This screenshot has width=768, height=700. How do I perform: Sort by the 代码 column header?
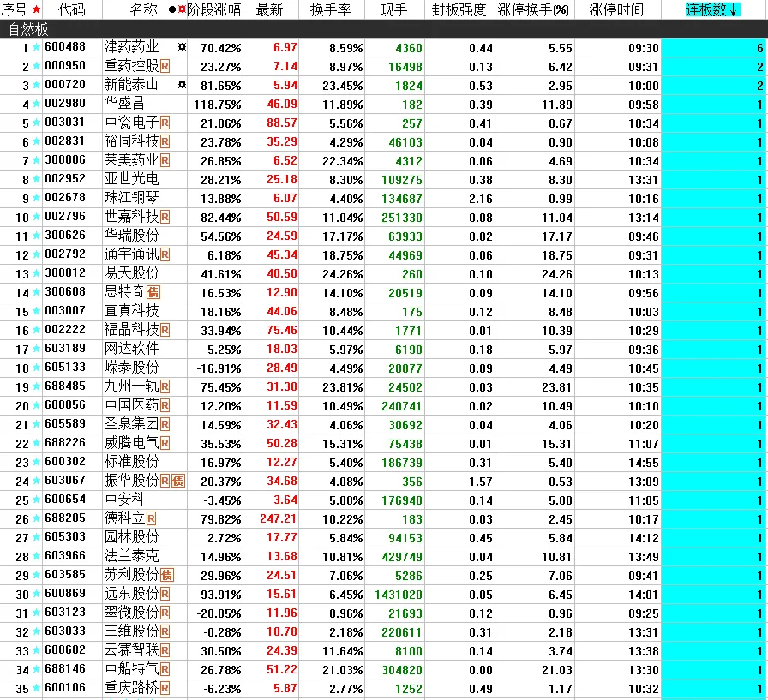pos(71,9)
